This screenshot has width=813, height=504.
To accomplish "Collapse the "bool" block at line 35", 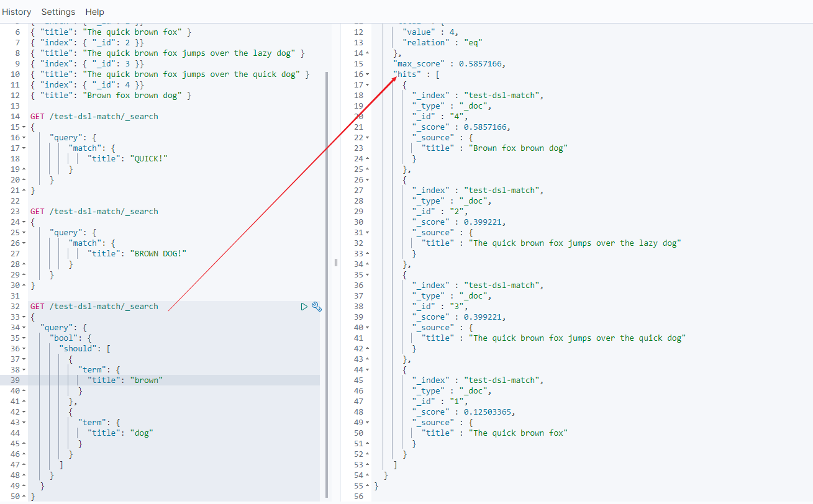I will pos(24,338).
